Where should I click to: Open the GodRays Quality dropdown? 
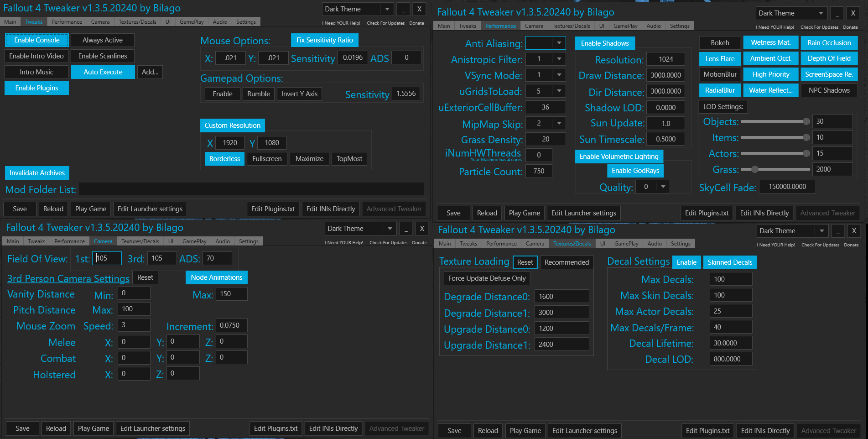tap(653, 187)
